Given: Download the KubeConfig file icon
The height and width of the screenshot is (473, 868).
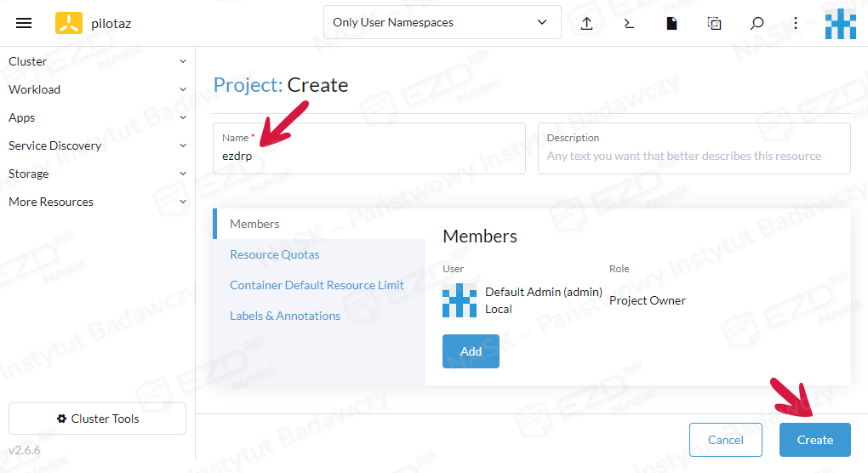Looking at the screenshot, I should pos(671,23).
